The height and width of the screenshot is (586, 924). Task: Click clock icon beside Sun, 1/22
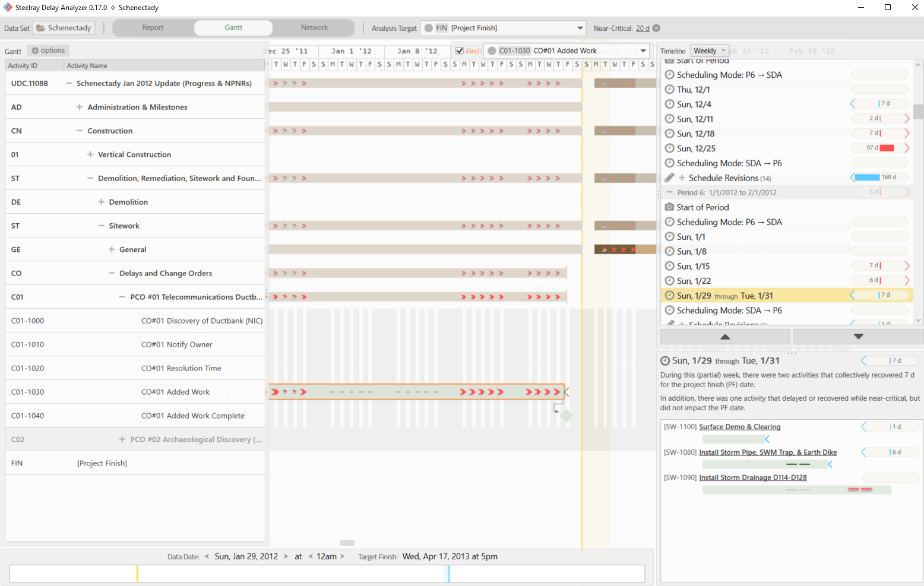click(669, 281)
